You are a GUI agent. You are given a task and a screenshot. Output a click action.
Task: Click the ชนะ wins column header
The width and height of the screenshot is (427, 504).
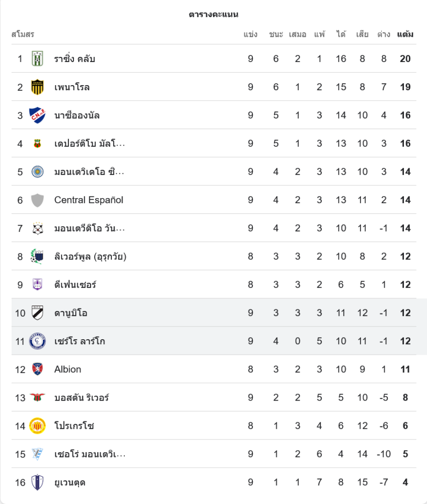276,34
